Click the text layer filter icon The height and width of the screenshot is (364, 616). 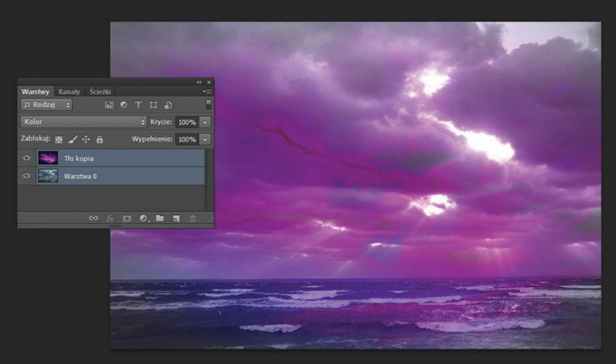click(138, 105)
